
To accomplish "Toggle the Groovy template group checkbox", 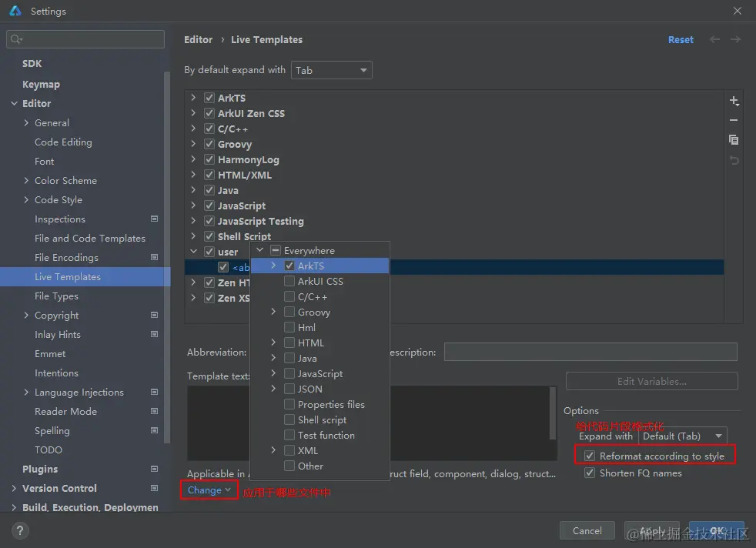I will 209,144.
